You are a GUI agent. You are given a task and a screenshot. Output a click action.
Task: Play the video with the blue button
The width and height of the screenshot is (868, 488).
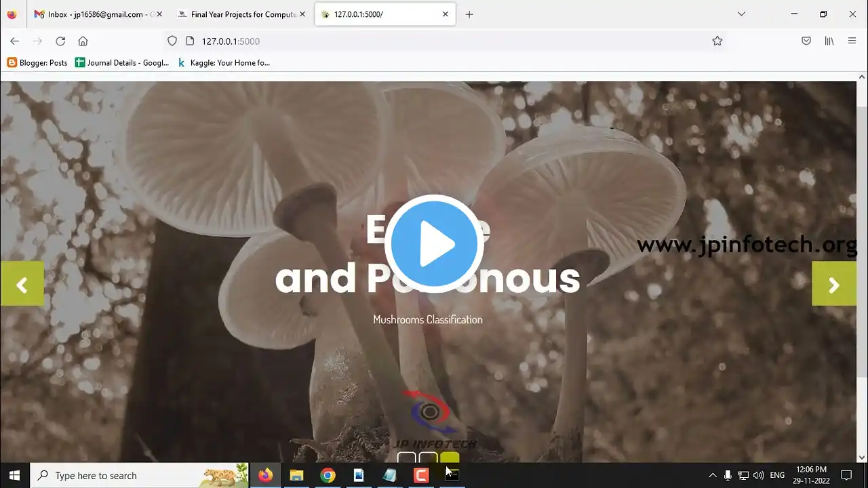click(x=434, y=243)
